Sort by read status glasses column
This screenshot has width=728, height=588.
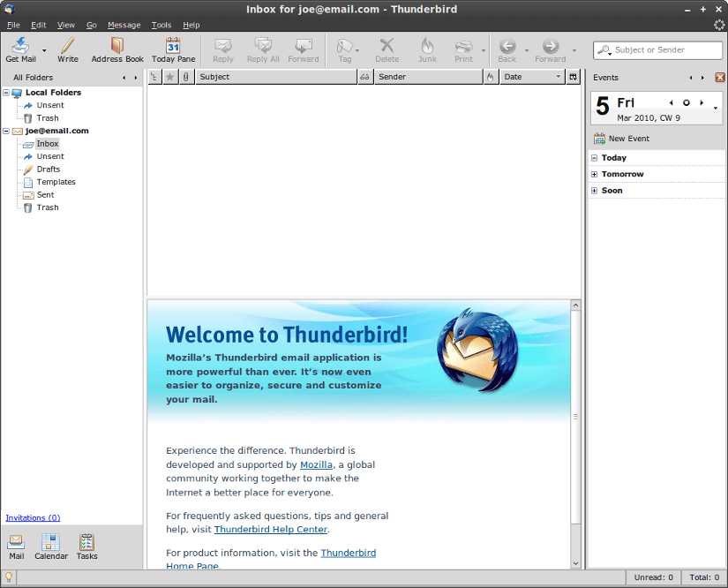coord(365,77)
